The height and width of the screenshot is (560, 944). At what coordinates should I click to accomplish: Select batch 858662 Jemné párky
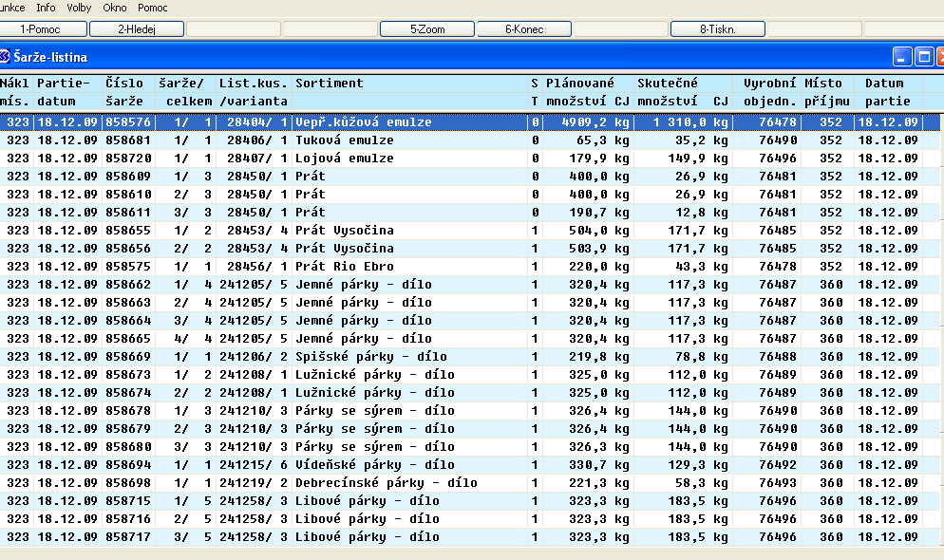(469, 285)
